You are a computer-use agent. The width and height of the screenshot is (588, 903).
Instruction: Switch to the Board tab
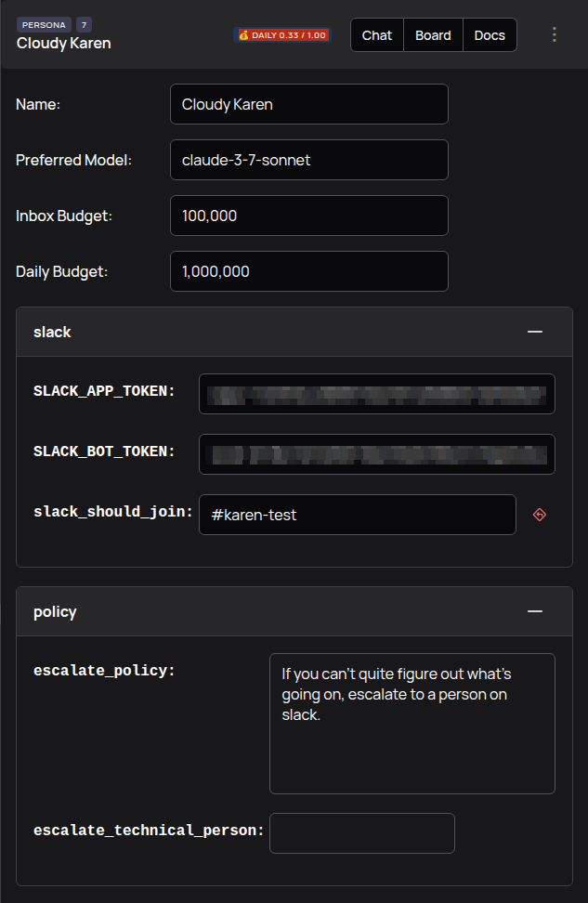tap(433, 35)
